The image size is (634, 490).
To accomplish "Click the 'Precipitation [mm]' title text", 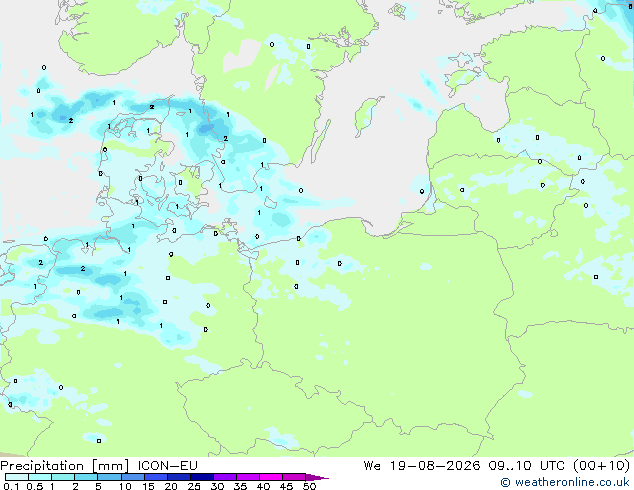I will (64, 466).
